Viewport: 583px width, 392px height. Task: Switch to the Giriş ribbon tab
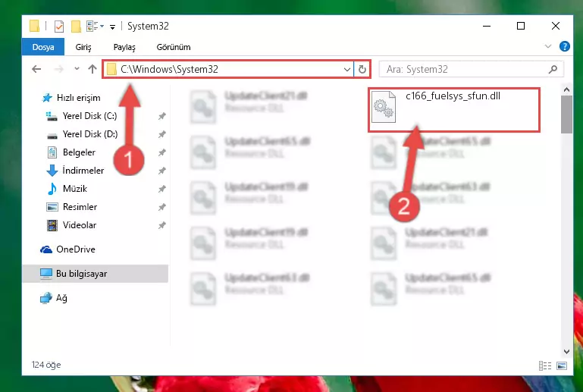83,47
